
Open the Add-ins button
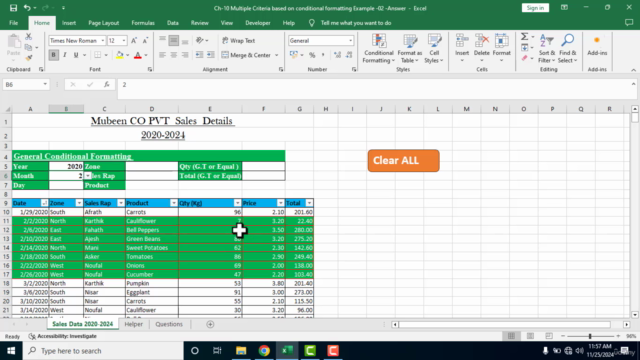597,45
